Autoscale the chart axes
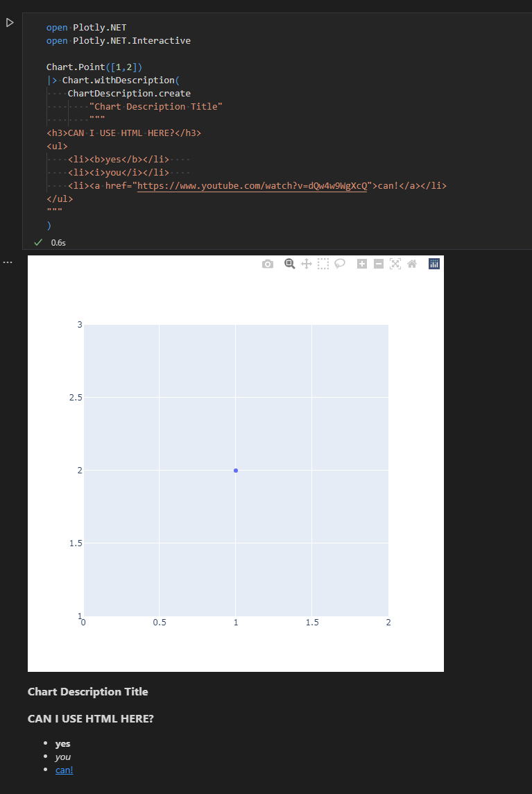This screenshot has height=794, width=532. point(395,264)
